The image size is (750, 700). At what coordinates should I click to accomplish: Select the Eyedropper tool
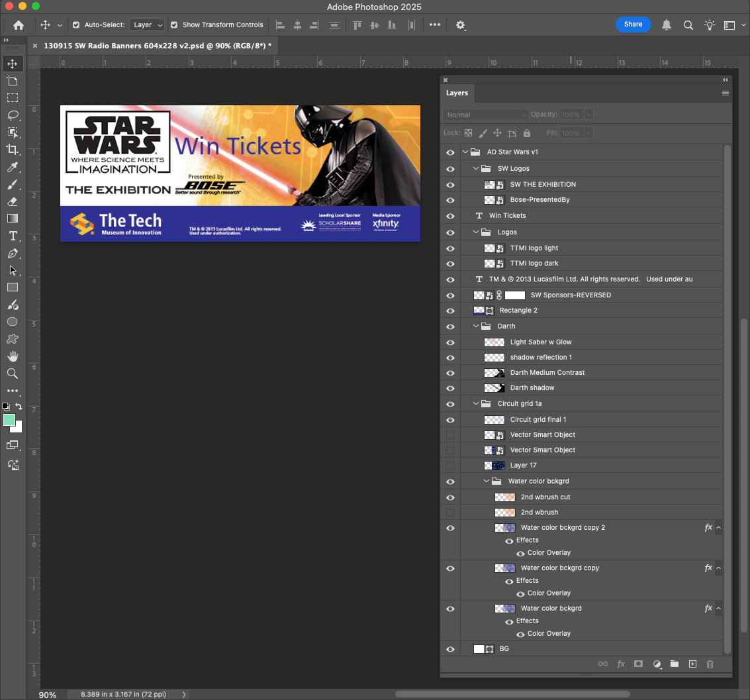pos(13,167)
